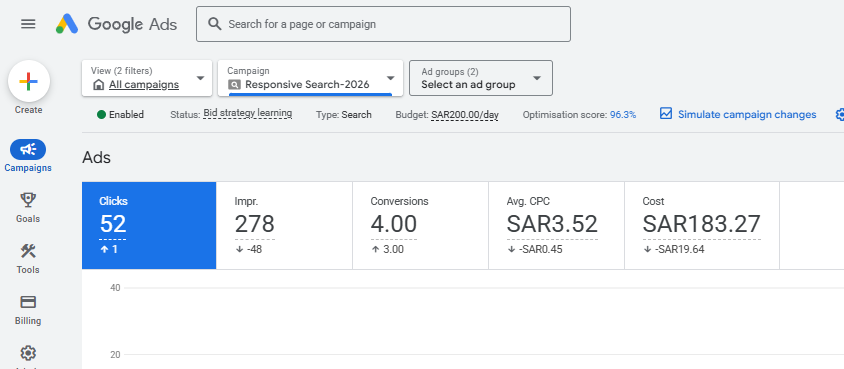The width and height of the screenshot is (844, 369).
Task: Click the All campaigns link
Action: click(144, 84)
